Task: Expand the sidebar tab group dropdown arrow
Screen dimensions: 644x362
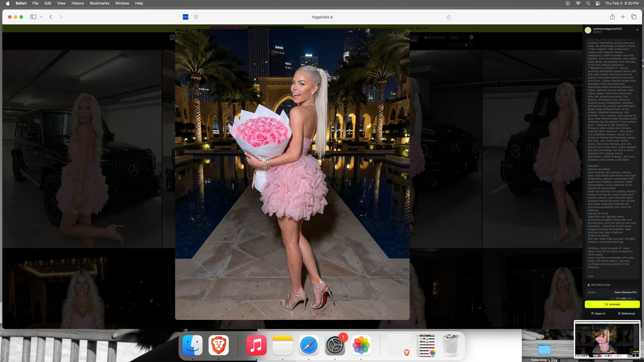Action: [x=41, y=17]
